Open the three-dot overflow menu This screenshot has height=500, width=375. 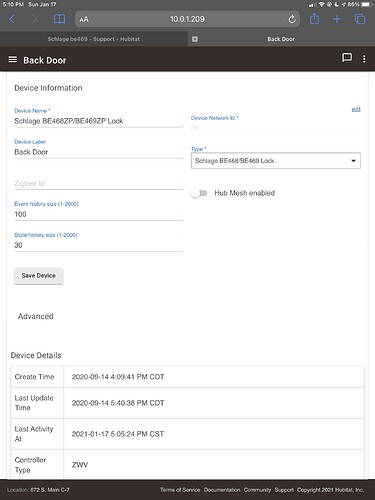click(364, 59)
